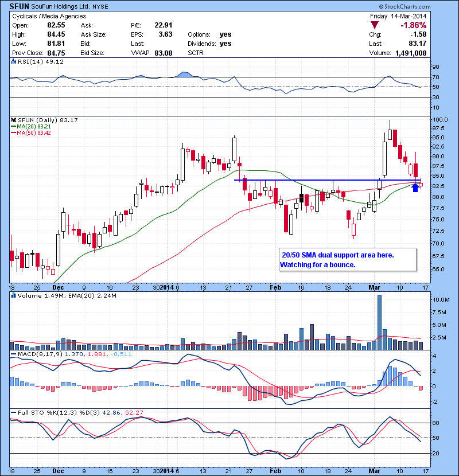The image size is (459, 476).
Task: Click the Options yes value
Action: pos(225,34)
